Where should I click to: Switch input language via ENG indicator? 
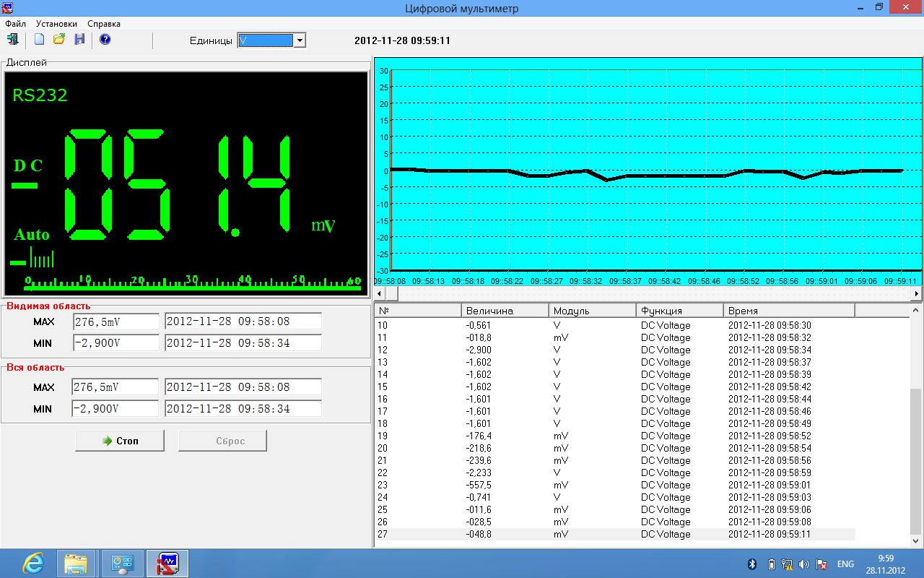coord(845,564)
